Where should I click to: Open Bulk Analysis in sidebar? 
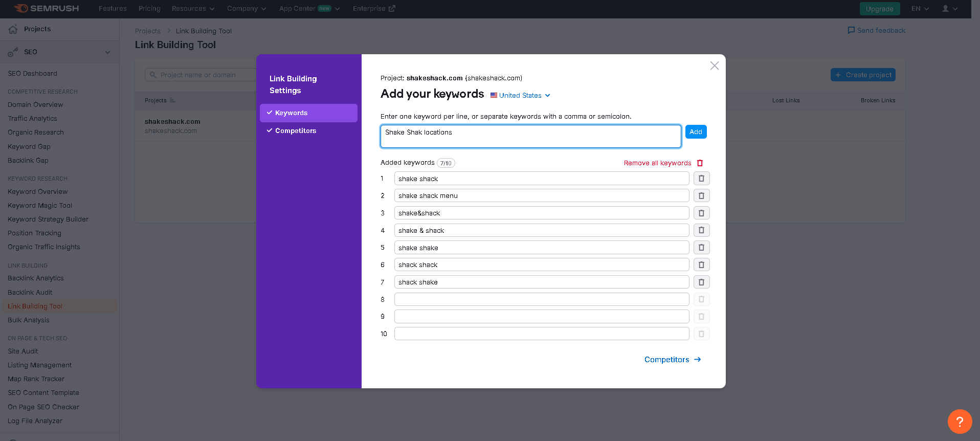point(29,320)
